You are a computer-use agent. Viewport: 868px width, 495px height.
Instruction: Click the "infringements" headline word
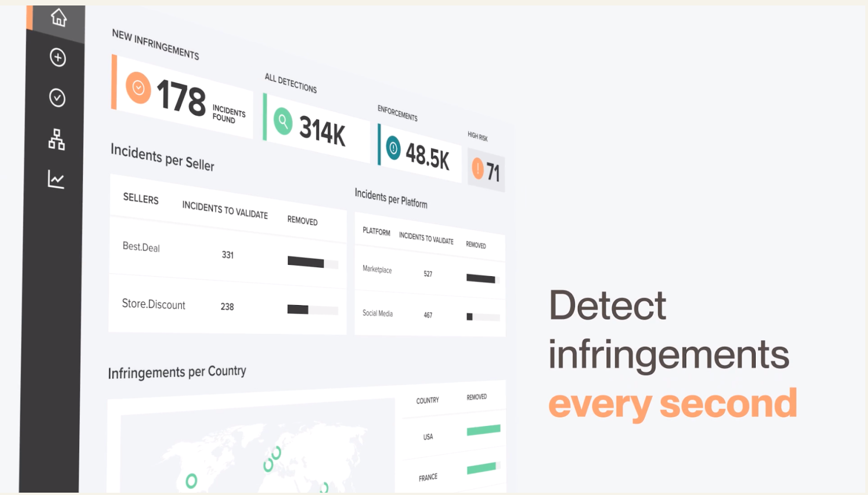[669, 356]
